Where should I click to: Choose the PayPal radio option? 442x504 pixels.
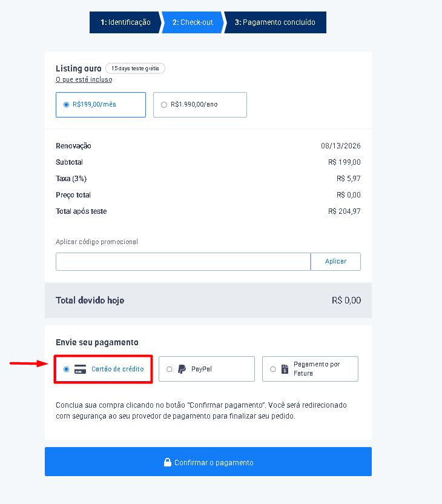[170, 370]
